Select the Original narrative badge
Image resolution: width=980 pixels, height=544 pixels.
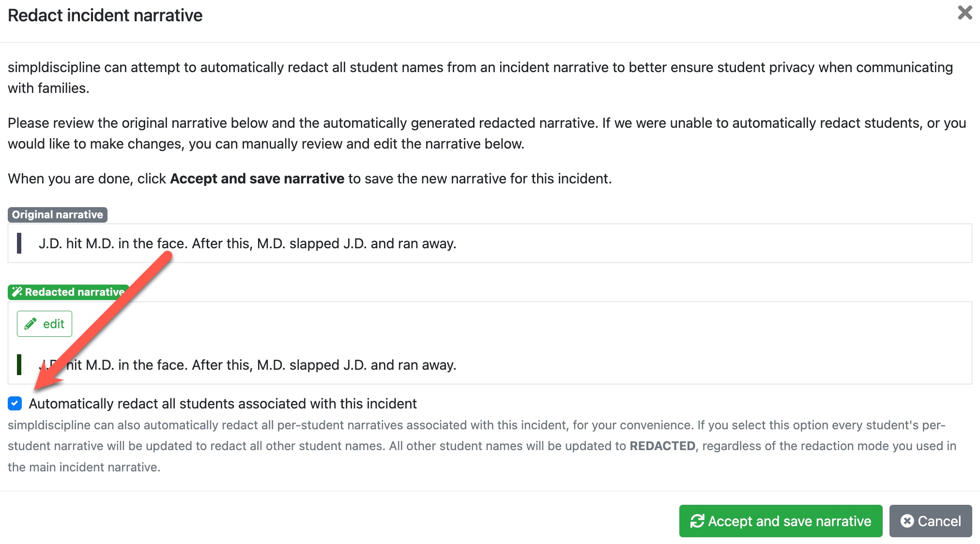(57, 215)
